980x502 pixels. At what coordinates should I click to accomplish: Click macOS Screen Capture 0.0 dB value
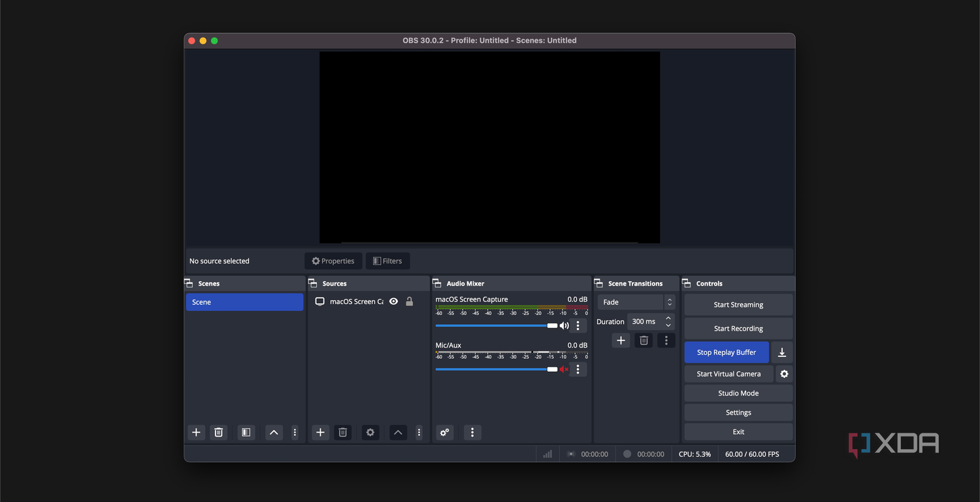pos(578,299)
